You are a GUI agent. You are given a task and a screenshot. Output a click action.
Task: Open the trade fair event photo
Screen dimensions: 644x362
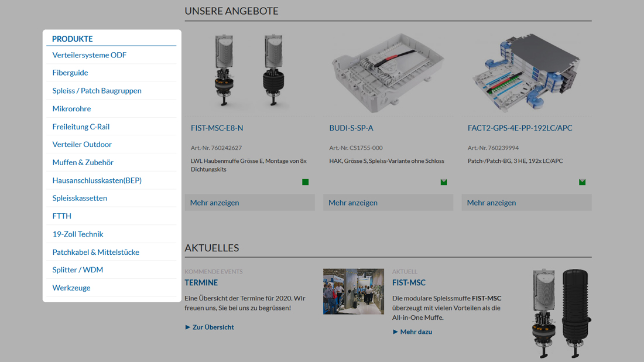click(x=353, y=291)
